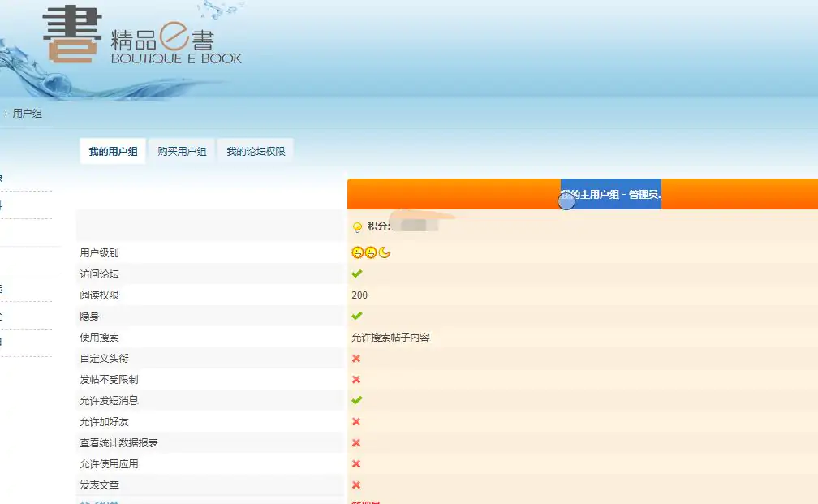Click the second smiley user level icon
Screen dimensions: 818x504
point(371,252)
